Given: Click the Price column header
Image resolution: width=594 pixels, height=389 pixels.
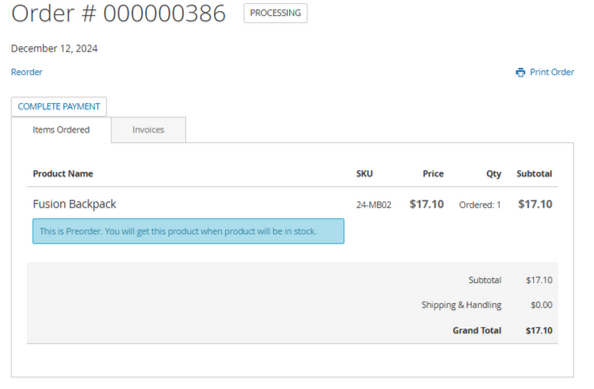Looking at the screenshot, I should (x=433, y=174).
